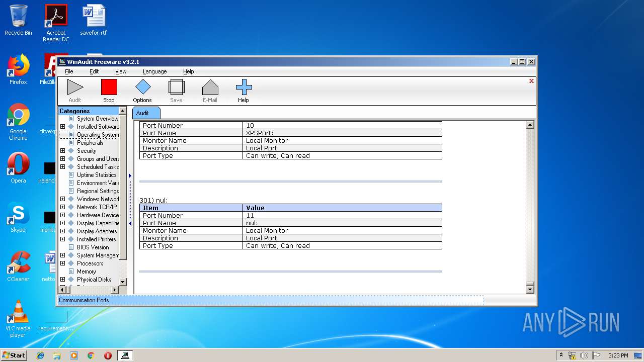
Task: Open Options via the blue diamond icon
Action: [x=142, y=87]
